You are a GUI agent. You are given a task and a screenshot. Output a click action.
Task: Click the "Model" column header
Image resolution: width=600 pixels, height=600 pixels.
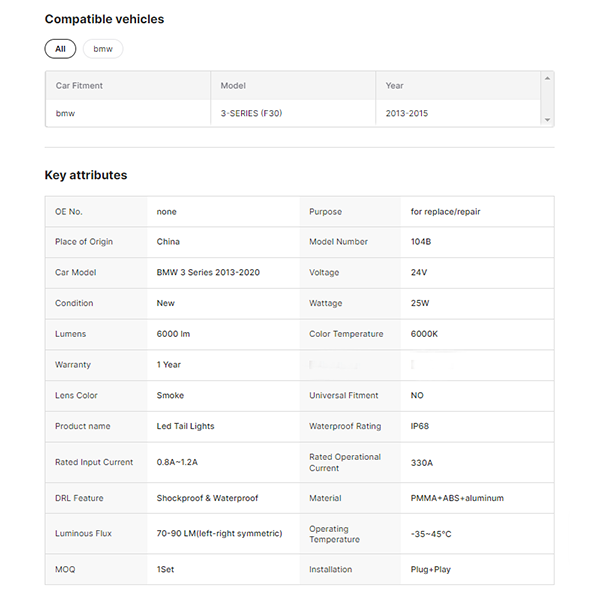tap(233, 86)
